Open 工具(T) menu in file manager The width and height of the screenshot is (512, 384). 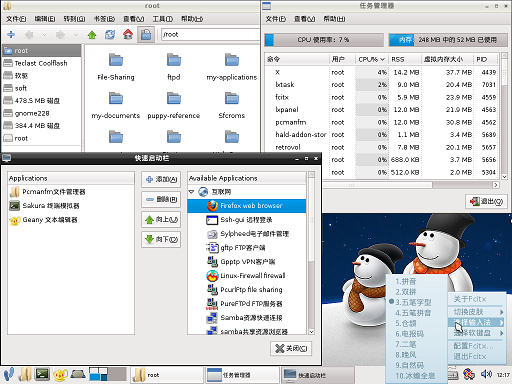pyautogui.click(x=163, y=19)
